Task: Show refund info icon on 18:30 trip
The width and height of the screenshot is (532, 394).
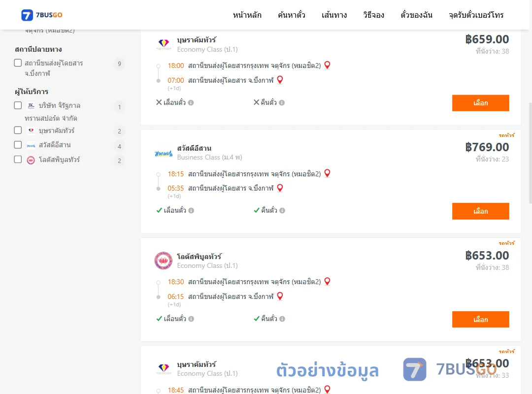Action: pos(282,319)
